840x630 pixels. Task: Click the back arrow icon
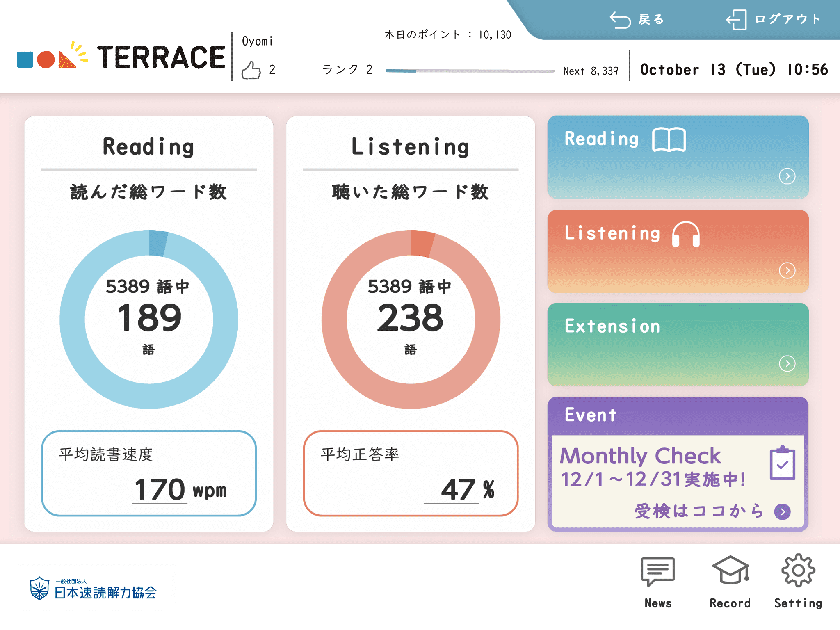[620, 20]
